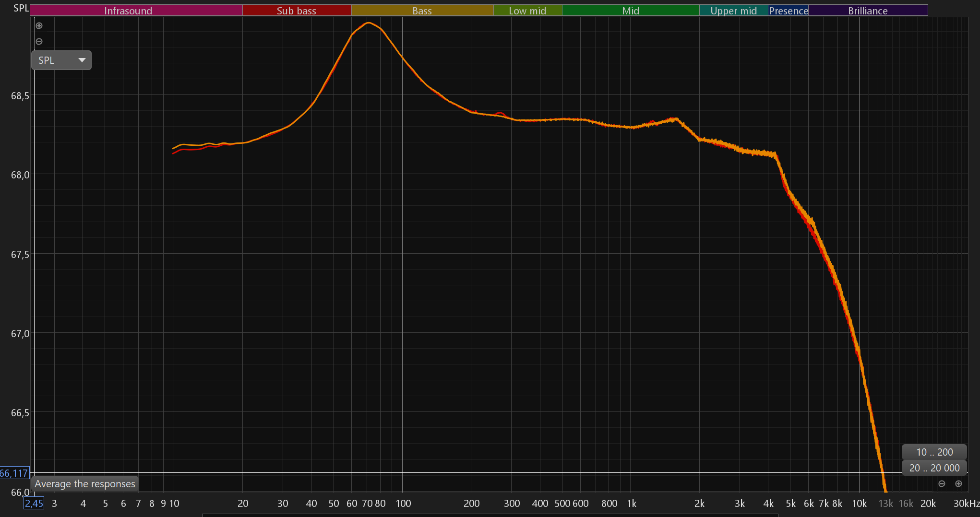Zoom out vertically with the top-left minus icon
Viewport: 980px width, 517px height.
(x=39, y=42)
